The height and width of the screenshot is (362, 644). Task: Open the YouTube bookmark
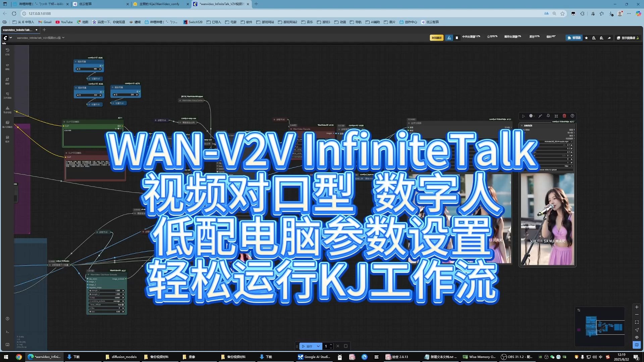pos(64,22)
